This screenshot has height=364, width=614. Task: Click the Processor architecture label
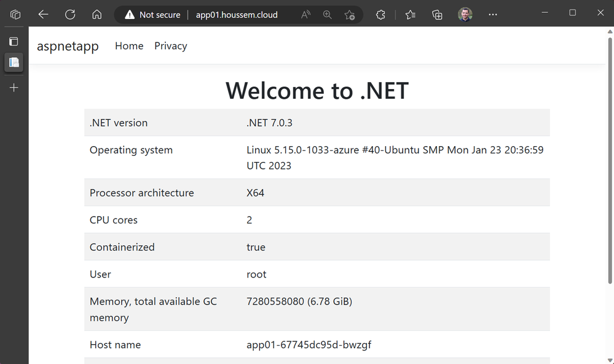pyautogui.click(x=142, y=193)
